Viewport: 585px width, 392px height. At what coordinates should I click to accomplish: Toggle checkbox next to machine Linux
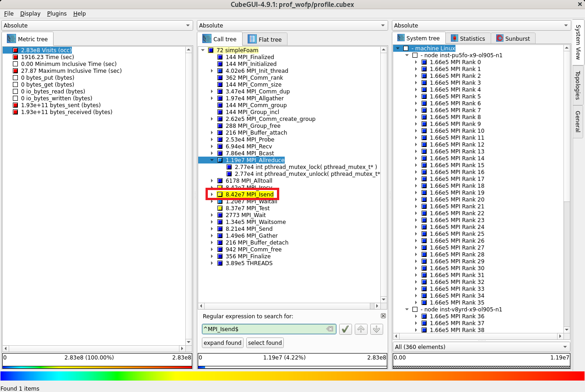(406, 49)
